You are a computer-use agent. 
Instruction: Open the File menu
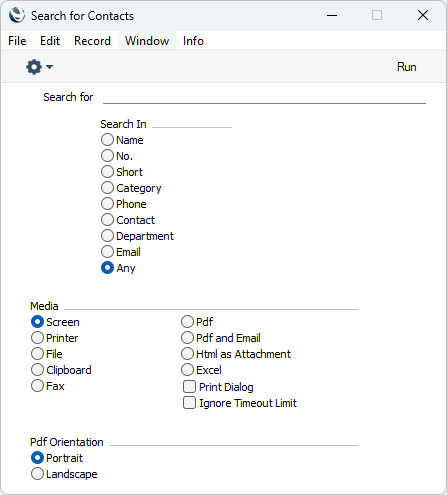(x=17, y=41)
